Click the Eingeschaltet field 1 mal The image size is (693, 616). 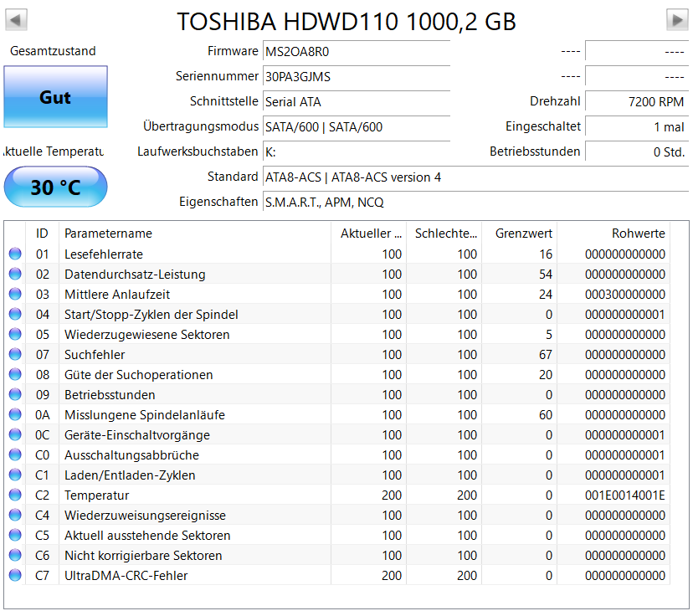(x=637, y=127)
